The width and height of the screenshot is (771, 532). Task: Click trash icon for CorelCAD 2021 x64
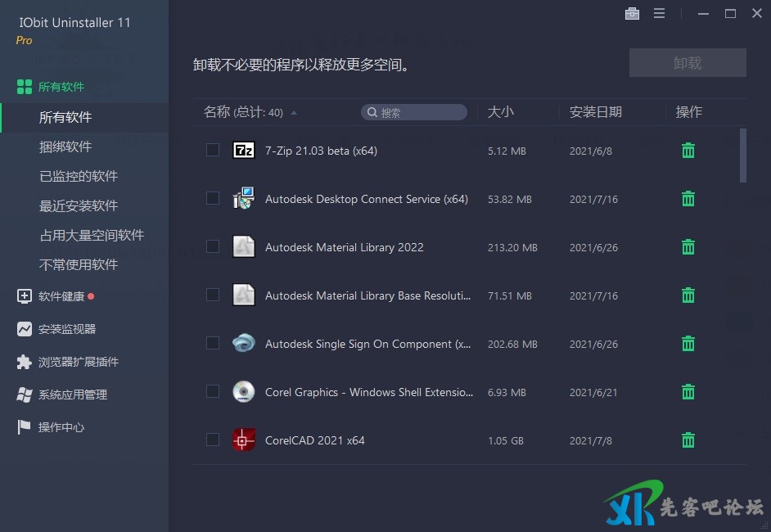(x=688, y=440)
